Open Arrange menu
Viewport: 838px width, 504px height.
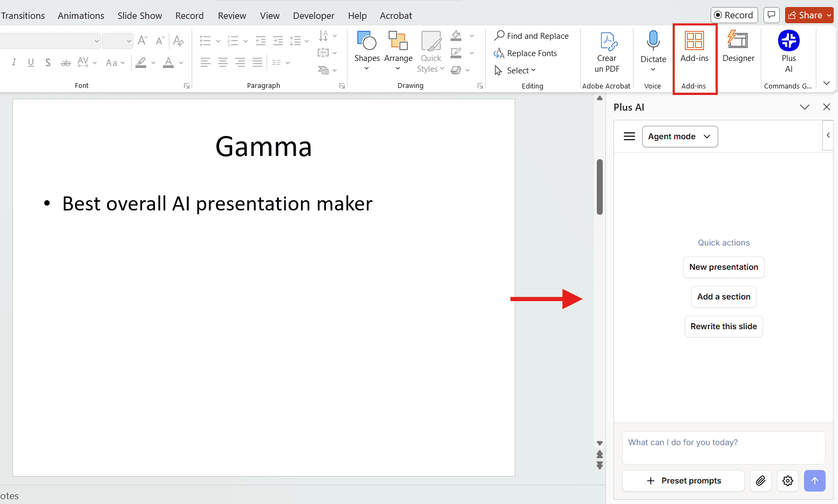coord(398,51)
